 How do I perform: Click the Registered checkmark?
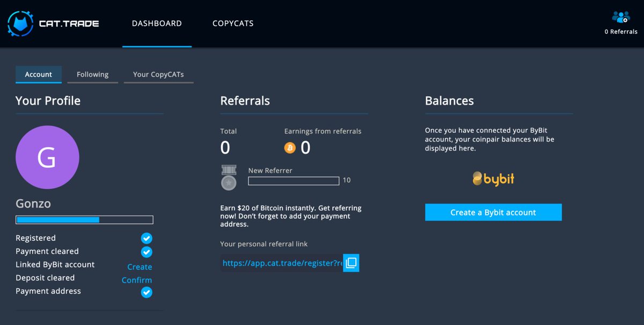[147, 238]
